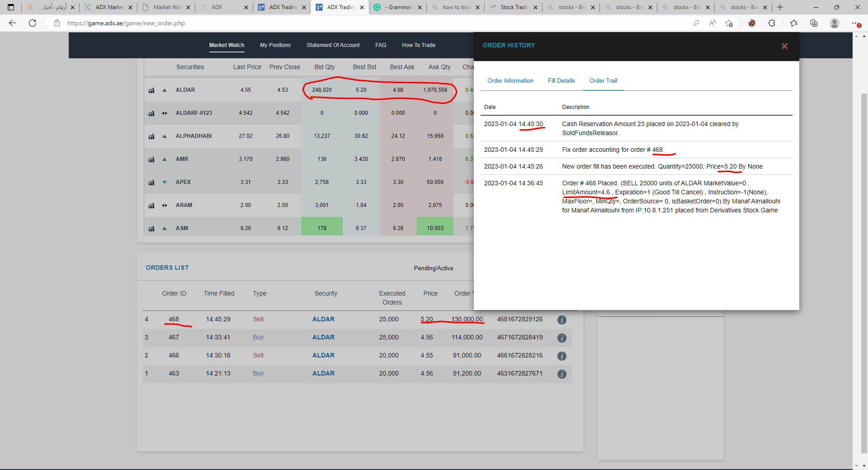This screenshot has width=868, height=470.
Task: Click the info icon for order 468
Action: pos(562,320)
